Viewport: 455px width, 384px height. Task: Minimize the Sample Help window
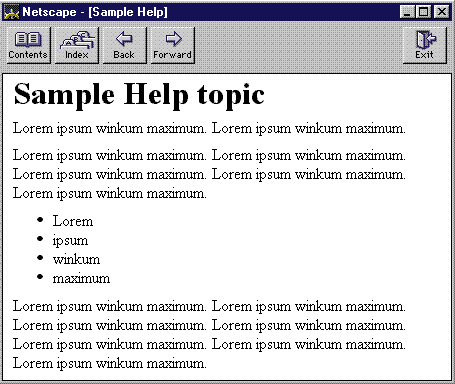tap(407, 12)
